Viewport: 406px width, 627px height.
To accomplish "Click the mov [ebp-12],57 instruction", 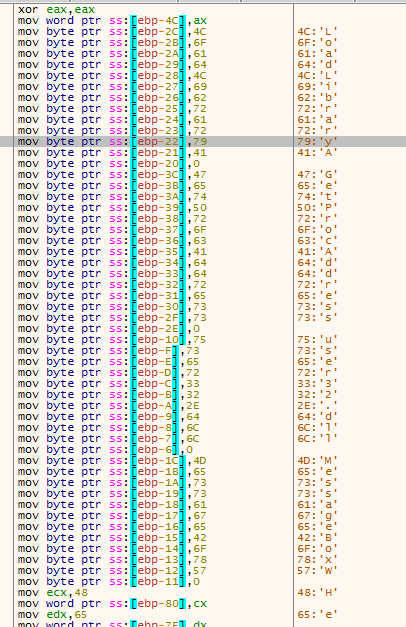I will point(112,571).
